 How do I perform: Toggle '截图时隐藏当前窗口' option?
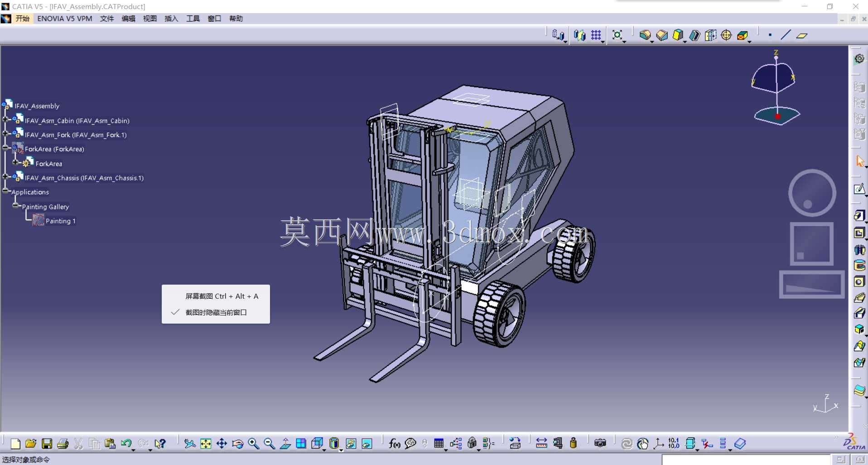[x=216, y=312]
